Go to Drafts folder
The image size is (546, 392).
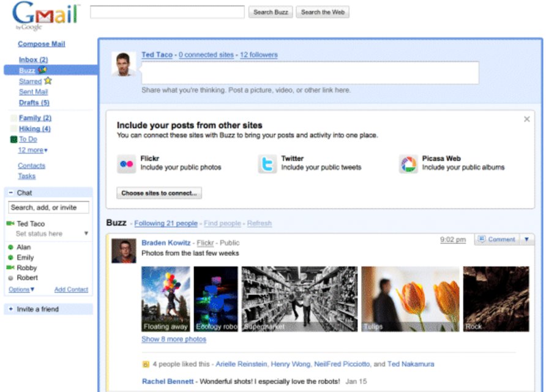point(34,103)
